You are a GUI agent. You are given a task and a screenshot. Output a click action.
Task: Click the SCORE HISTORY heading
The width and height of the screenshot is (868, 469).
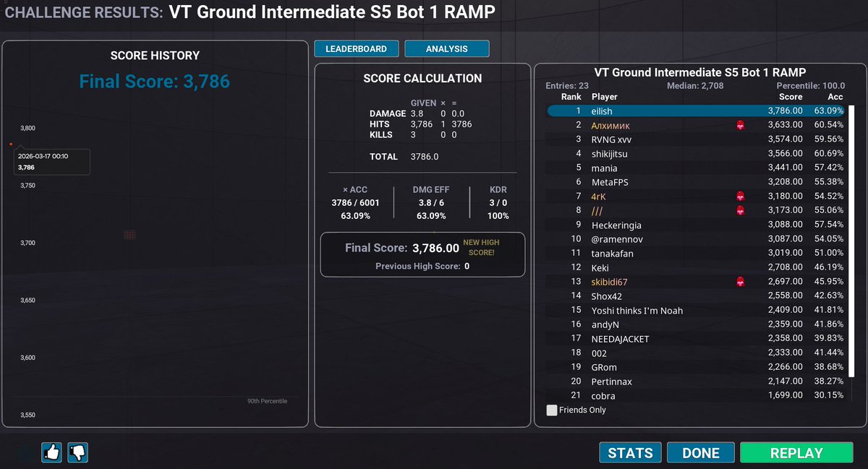tap(155, 55)
